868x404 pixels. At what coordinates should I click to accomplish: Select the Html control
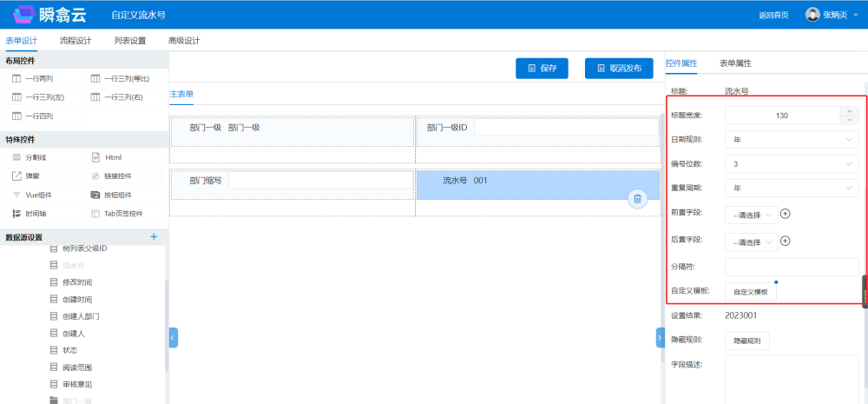113,157
